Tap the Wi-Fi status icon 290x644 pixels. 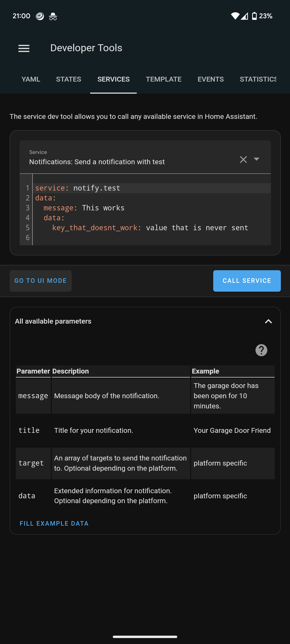coord(235,16)
